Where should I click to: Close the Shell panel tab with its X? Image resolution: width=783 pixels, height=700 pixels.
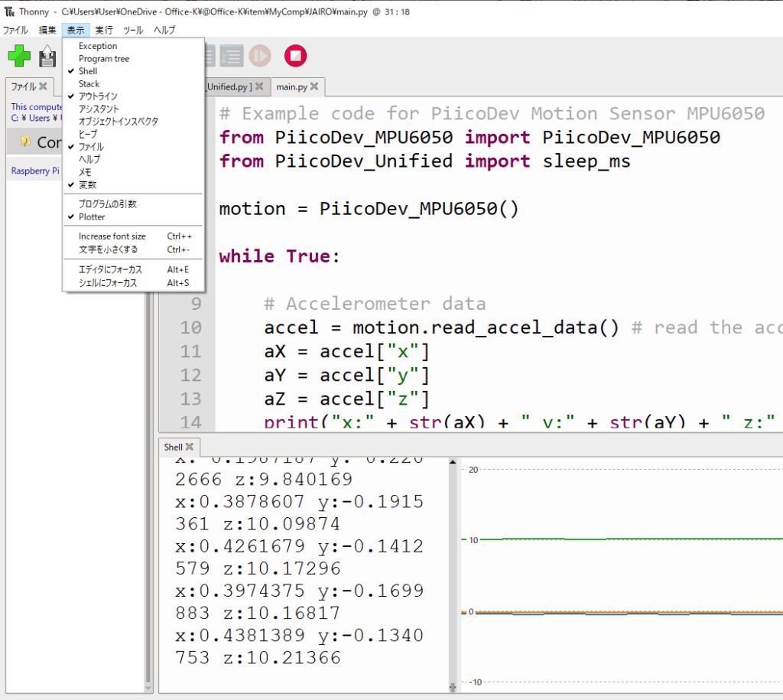tap(190, 447)
